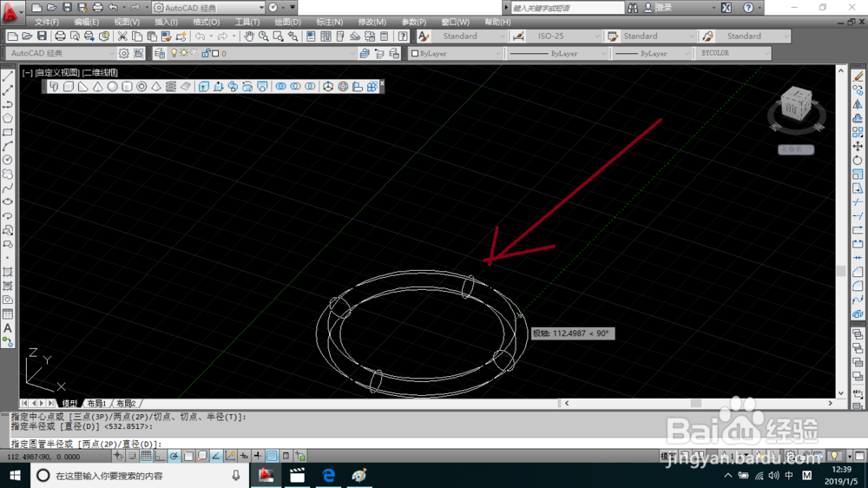This screenshot has height=488, width=868.
Task: Open the 绘图(D) menu
Action: click(x=288, y=23)
